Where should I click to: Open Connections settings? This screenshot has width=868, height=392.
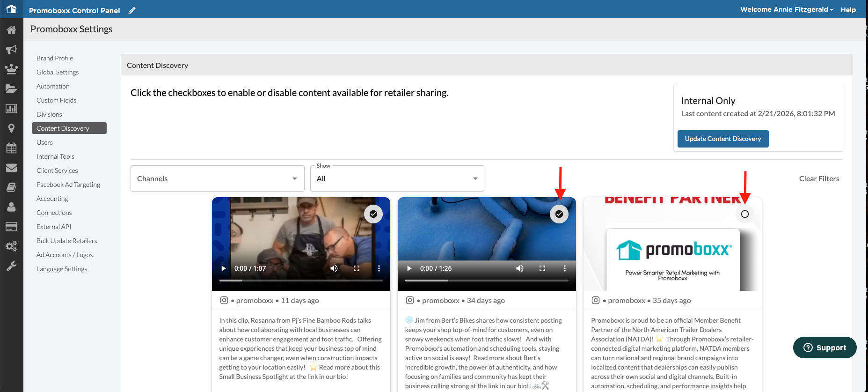[54, 213]
